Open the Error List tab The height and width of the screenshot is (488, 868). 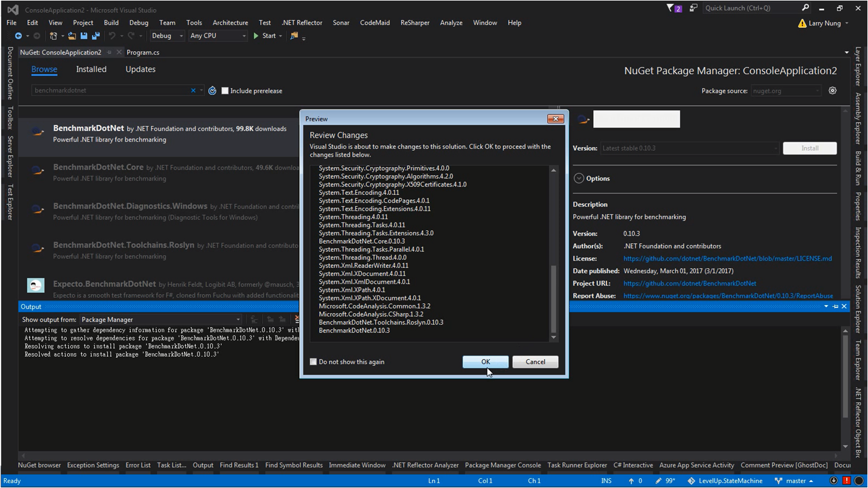138,465
